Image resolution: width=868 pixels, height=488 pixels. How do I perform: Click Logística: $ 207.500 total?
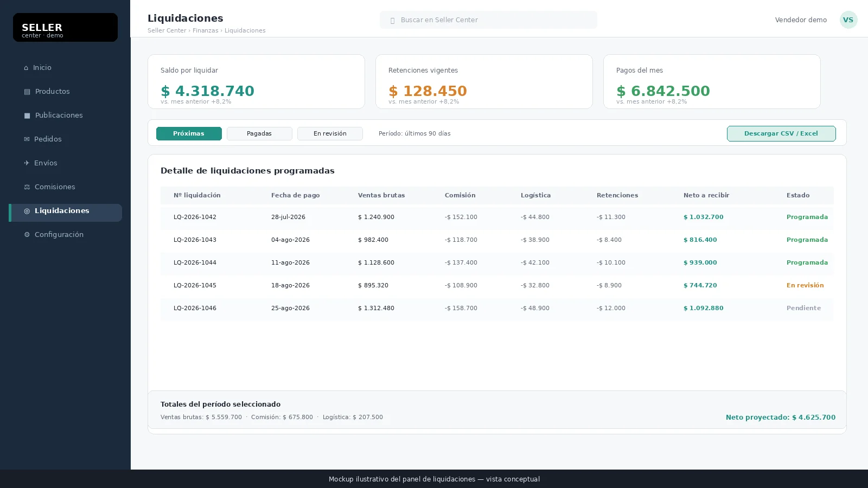(353, 418)
